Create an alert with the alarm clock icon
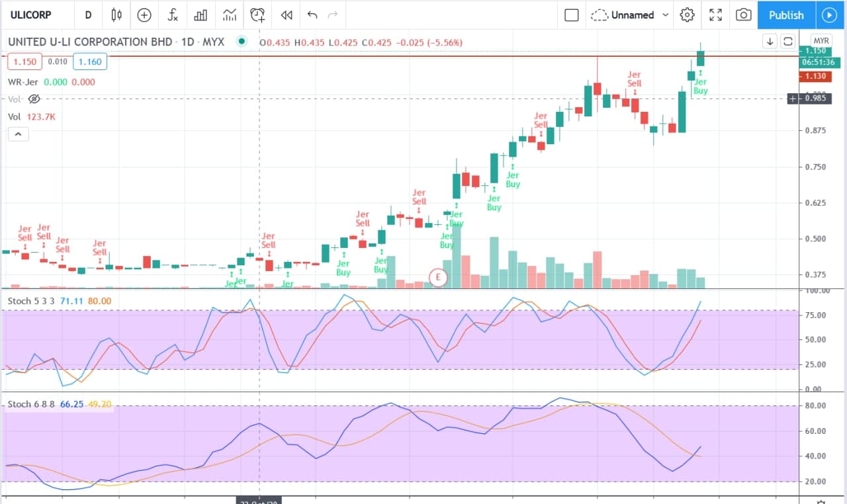The image size is (847, 504). (x=258, y=15)
